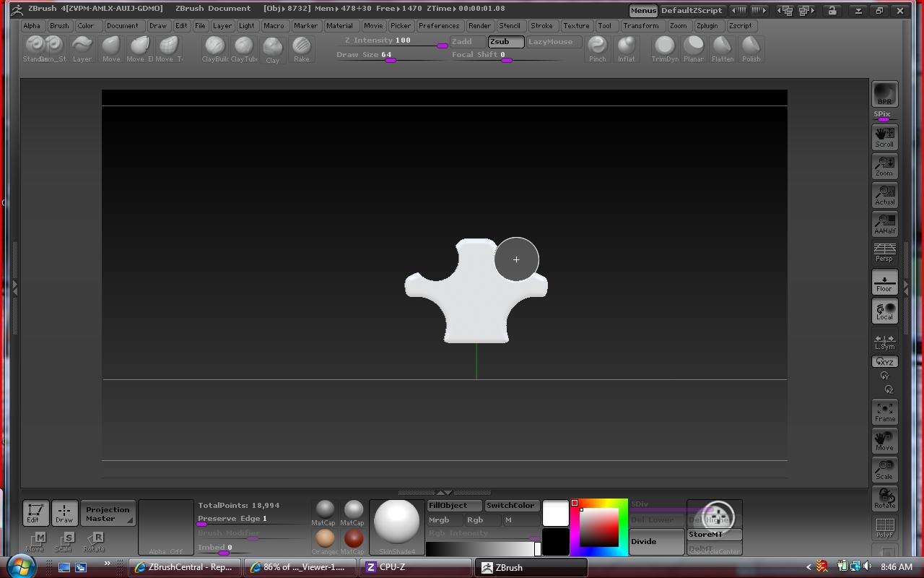Click the BPR render button
Screen dimensions: 924x578
coord(885,94)
